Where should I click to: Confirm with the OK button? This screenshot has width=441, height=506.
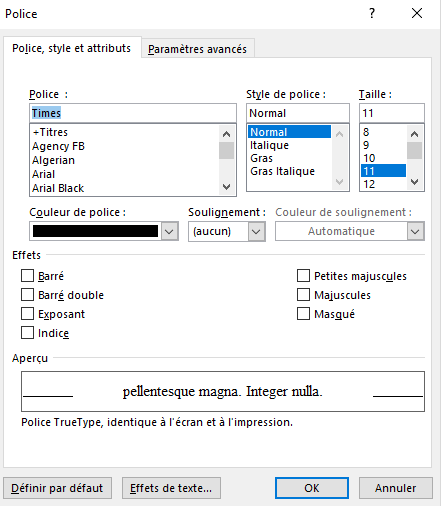click(312, 488)
